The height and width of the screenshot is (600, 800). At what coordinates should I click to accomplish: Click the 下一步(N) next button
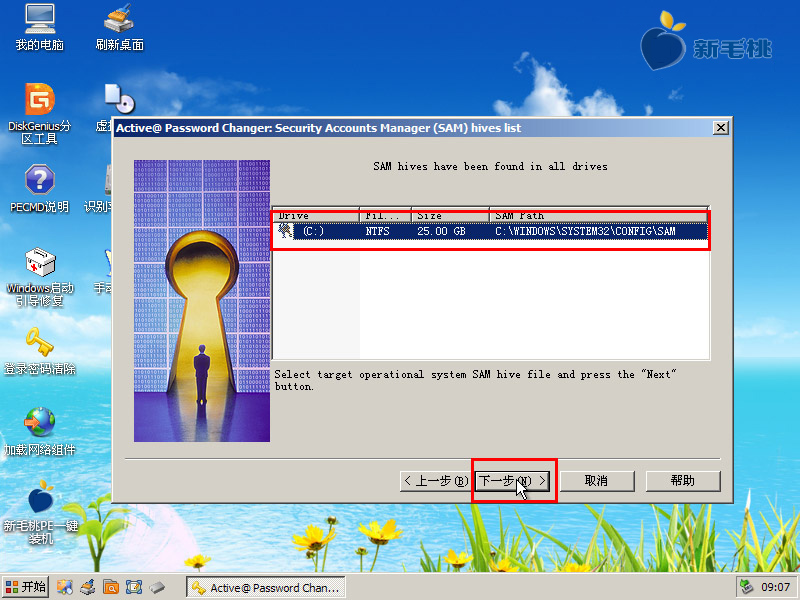[x=512, y=481]
